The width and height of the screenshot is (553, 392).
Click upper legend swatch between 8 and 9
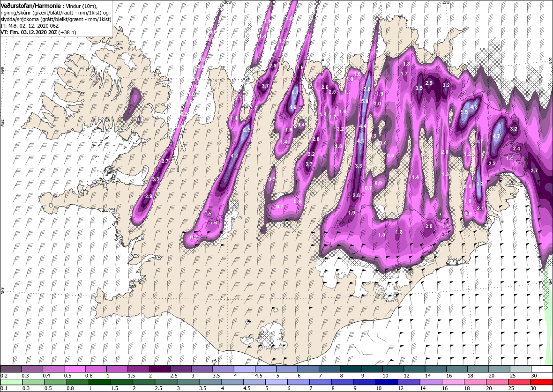click(351, 369)
